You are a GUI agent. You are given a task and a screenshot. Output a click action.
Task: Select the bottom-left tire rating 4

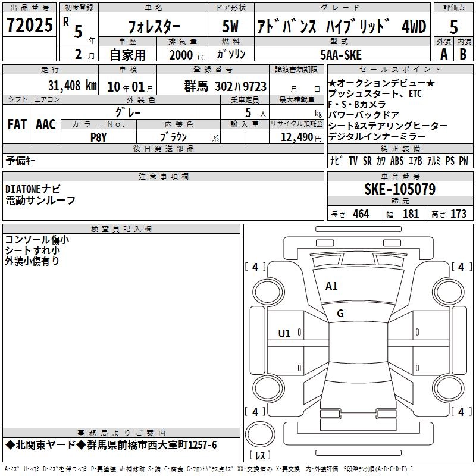pos(256,412)
